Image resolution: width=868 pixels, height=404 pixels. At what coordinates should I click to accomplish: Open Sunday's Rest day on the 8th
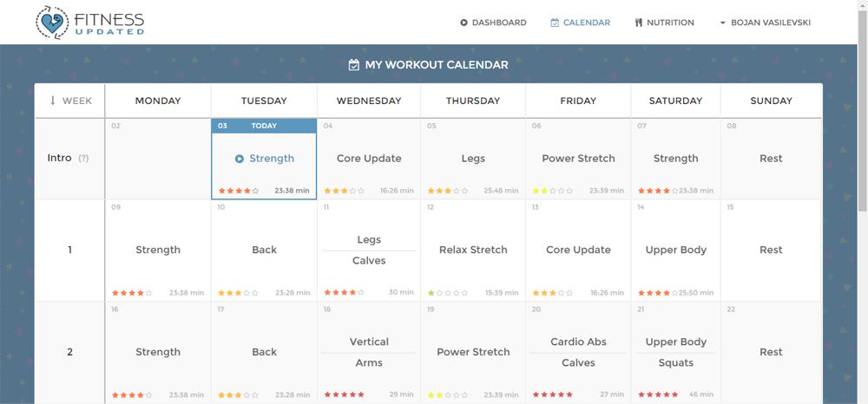[771, 159]
